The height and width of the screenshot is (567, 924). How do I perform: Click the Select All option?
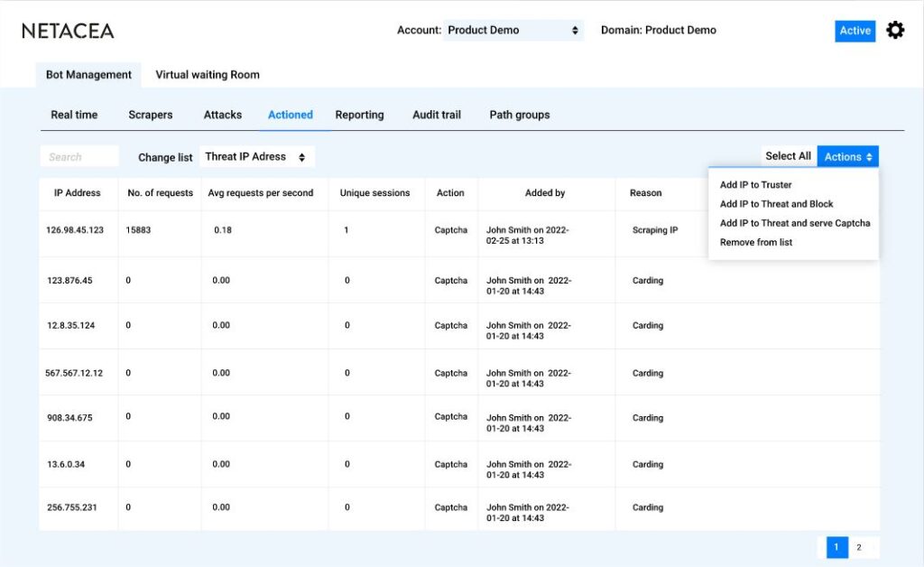coord(788,155)
